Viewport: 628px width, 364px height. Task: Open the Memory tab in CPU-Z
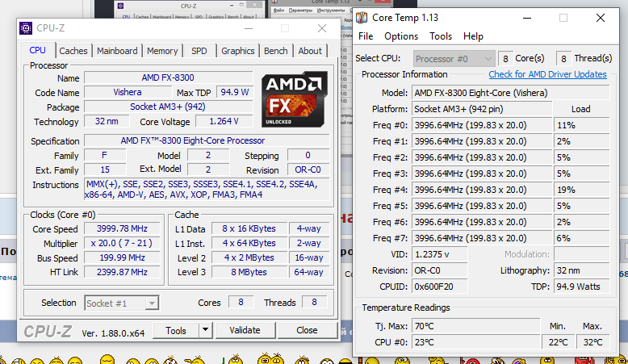(162, 51)
